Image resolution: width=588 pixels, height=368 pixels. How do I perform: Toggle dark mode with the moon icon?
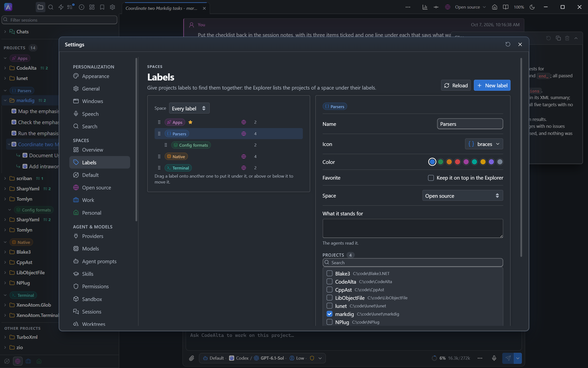pos(532,7)
